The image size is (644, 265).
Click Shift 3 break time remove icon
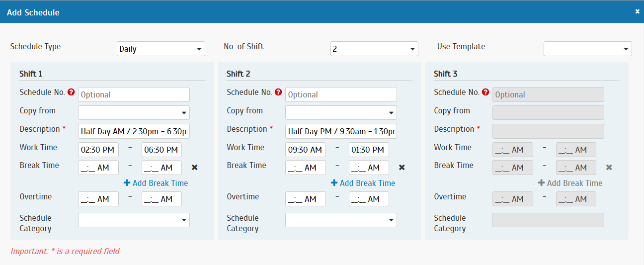[609, 168]
